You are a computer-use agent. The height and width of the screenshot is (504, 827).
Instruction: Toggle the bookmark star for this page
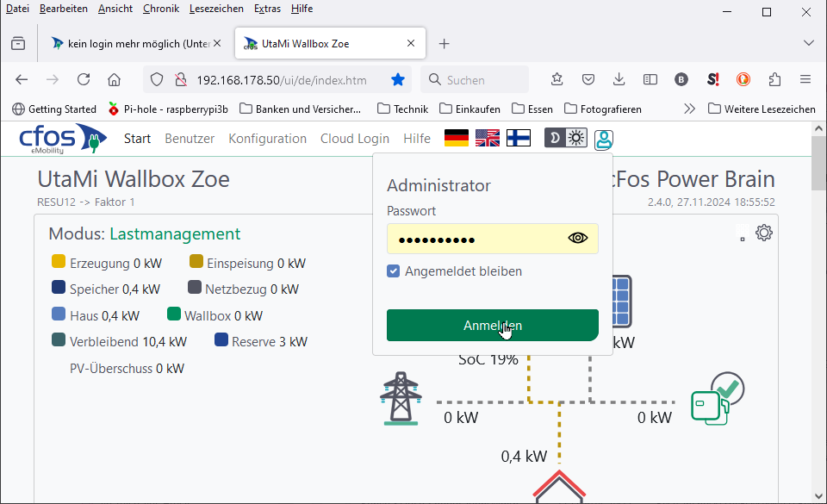(398, 79)
